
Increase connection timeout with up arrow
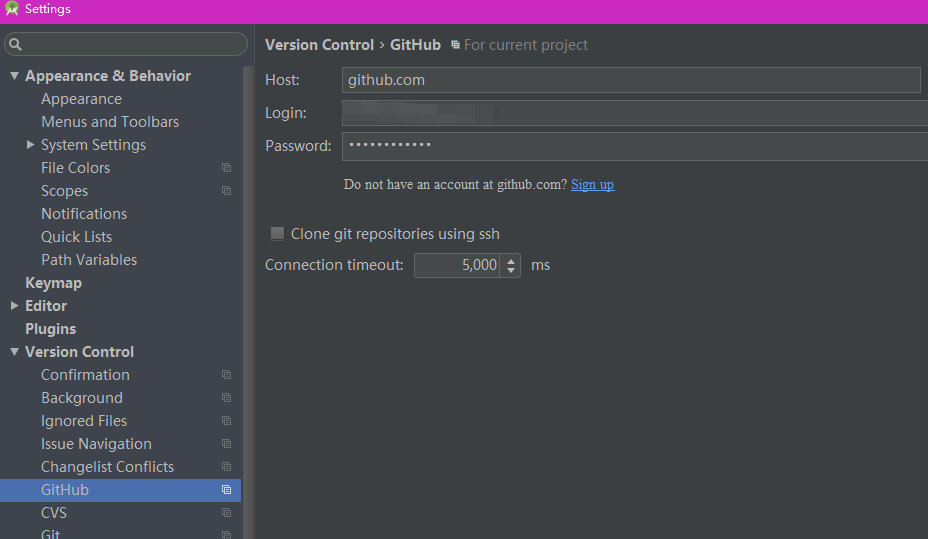click(x=511, y=260)
